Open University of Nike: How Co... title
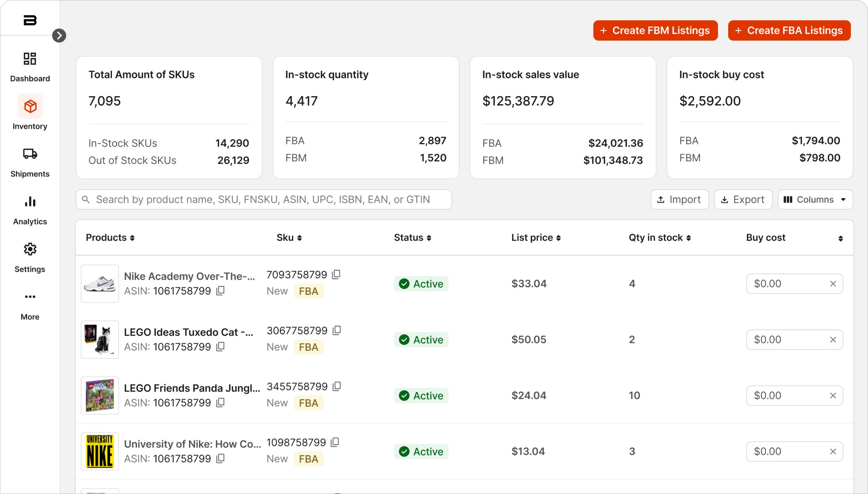868x494 pixels. pos(193,444)
